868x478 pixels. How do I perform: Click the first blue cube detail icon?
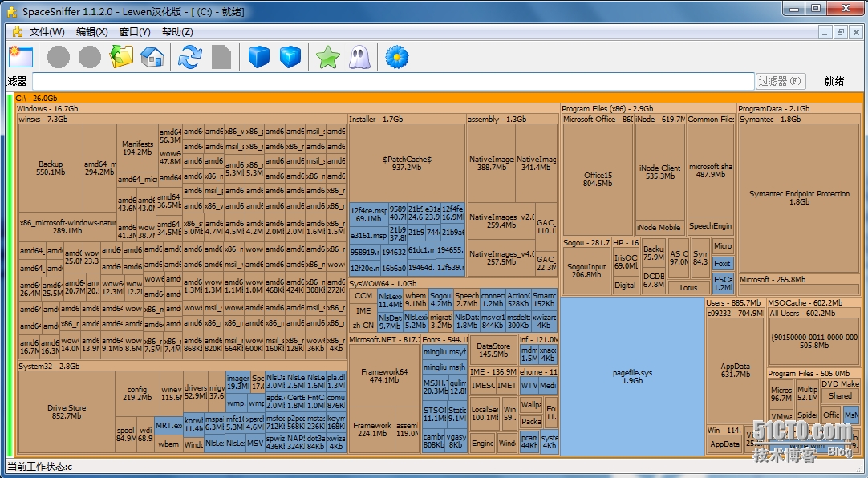[258, 56]
